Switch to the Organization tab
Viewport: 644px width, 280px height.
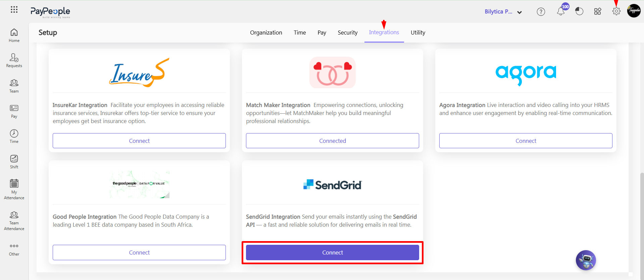(x=266, y=33)
